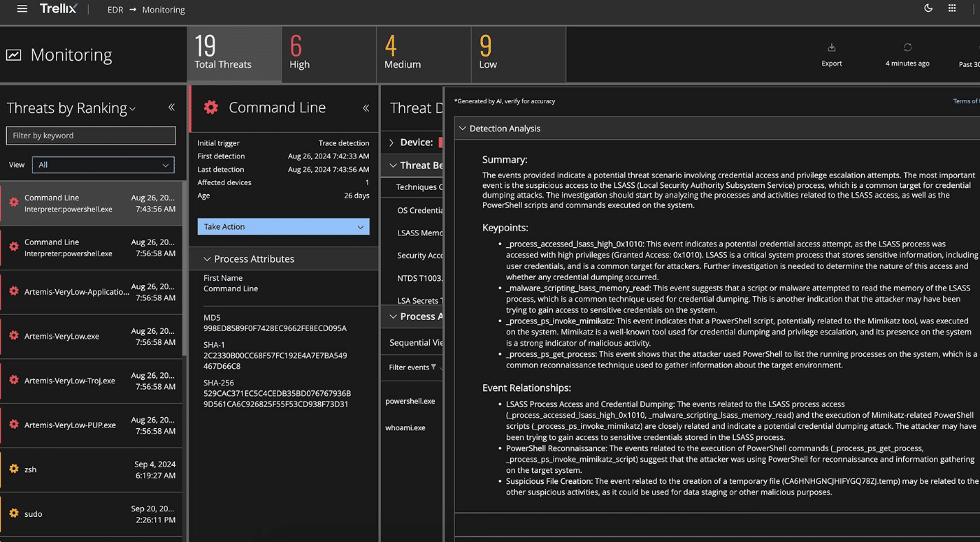Select the Artemis-VeryLow-Troj.exe threat row
Image resolution: width=980 pixels, height=542 pixels.
[x=92, y=381]
